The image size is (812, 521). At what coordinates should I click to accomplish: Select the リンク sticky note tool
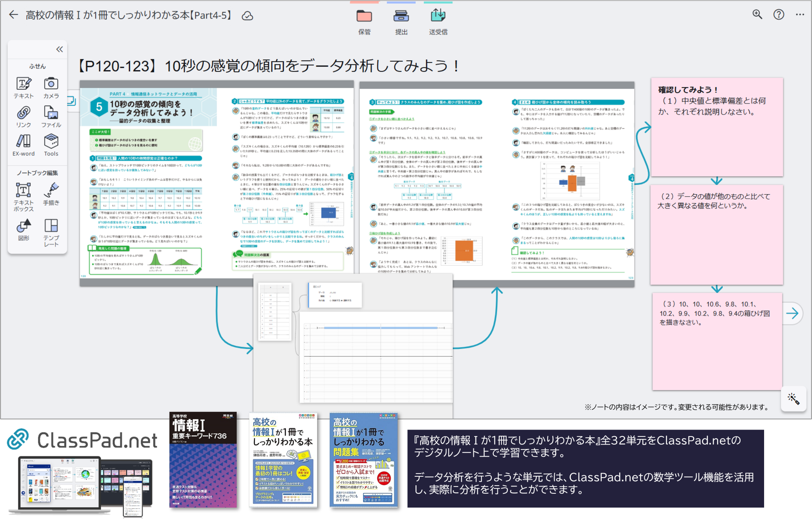pos(24,117)
